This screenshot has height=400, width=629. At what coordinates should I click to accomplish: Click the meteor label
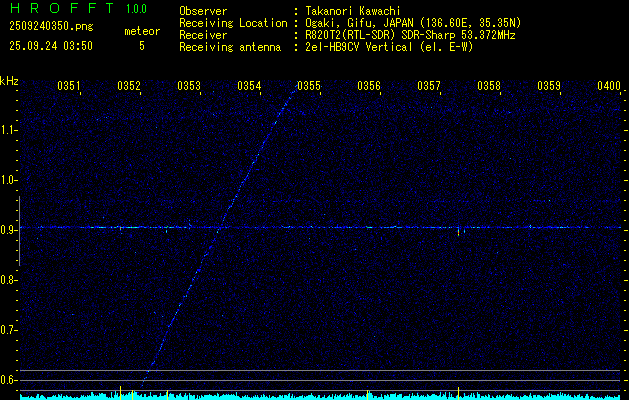[142, 31]
